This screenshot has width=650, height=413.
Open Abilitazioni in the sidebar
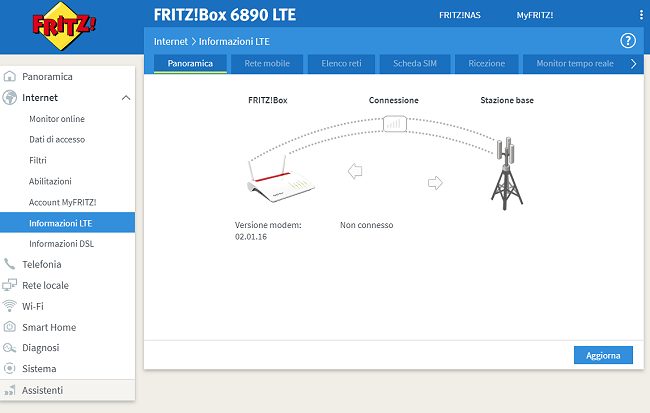pyautogui.click(x=50, y=181)
